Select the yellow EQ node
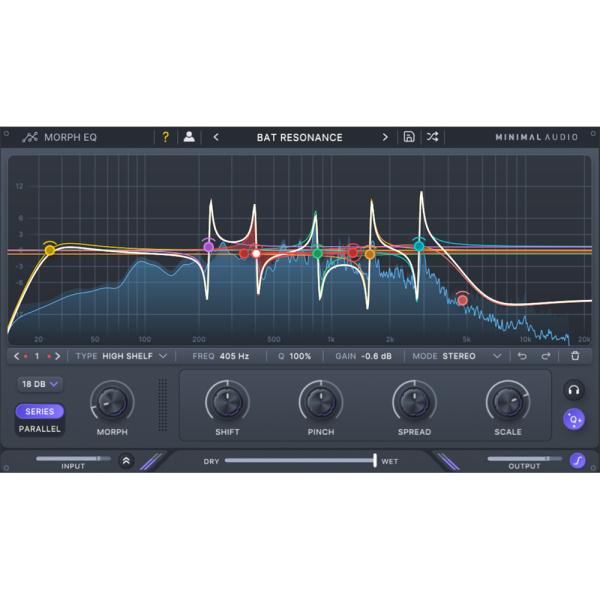This screenshot has height=600, width=600. click(50, 250)
